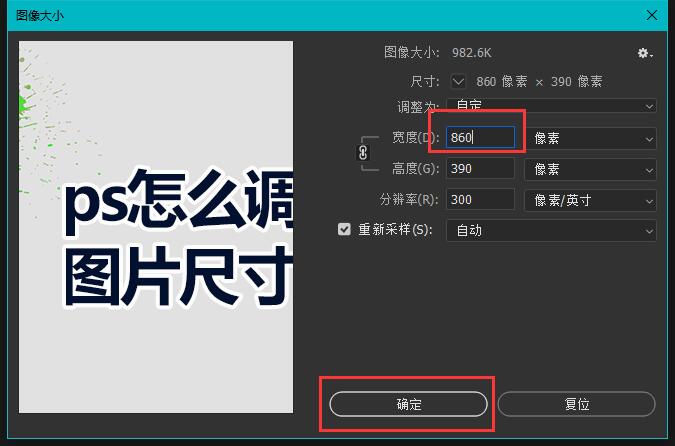Expand the 尺寸 units chevron
This screenshot has width=675, height=446.
458,81
